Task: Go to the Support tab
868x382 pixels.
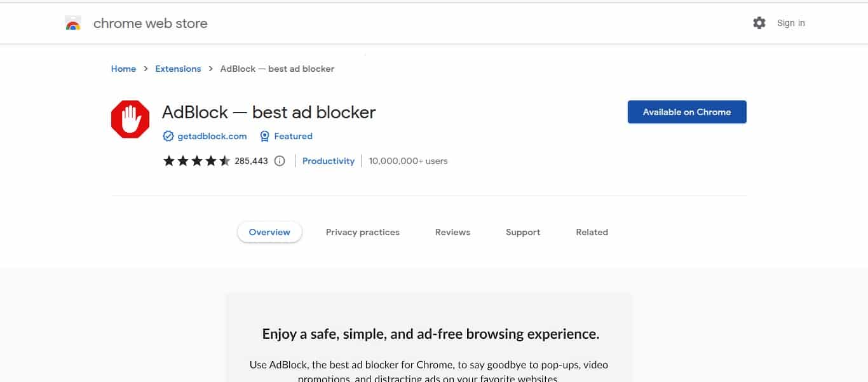Action: pyautogui.click(x=523, y=232)
